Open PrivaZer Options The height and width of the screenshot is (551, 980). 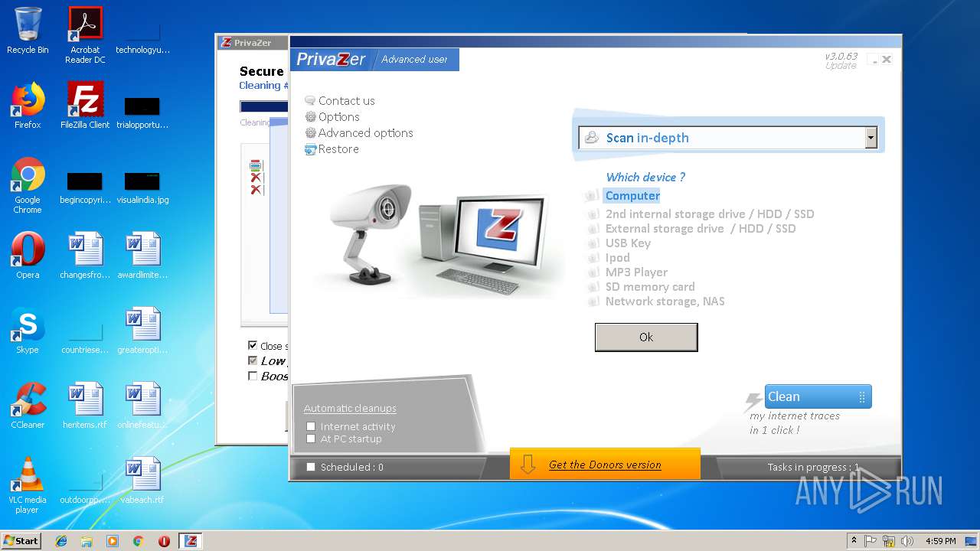pos(338,116)
